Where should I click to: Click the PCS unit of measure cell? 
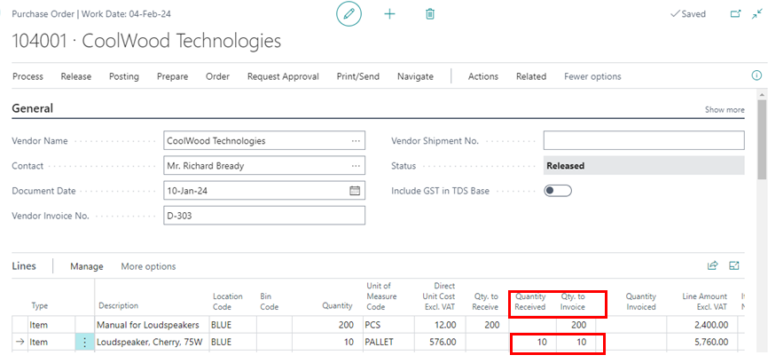pos(388,325)
